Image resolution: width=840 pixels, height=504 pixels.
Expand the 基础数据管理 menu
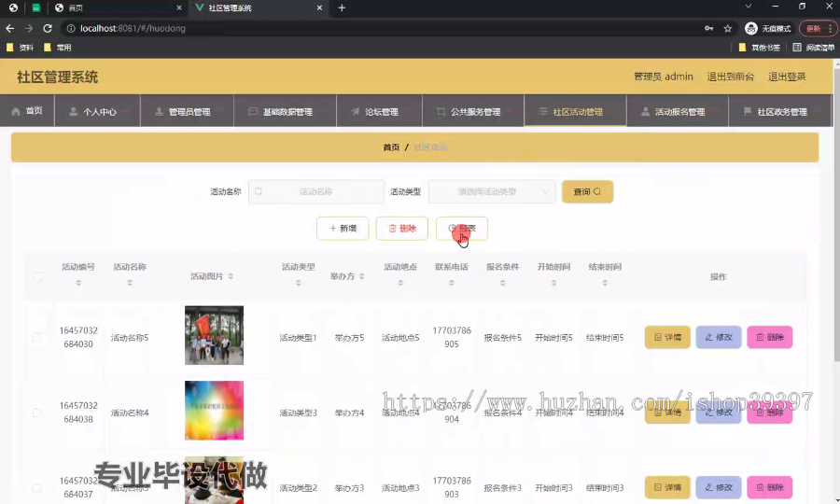tap(285, 111)
